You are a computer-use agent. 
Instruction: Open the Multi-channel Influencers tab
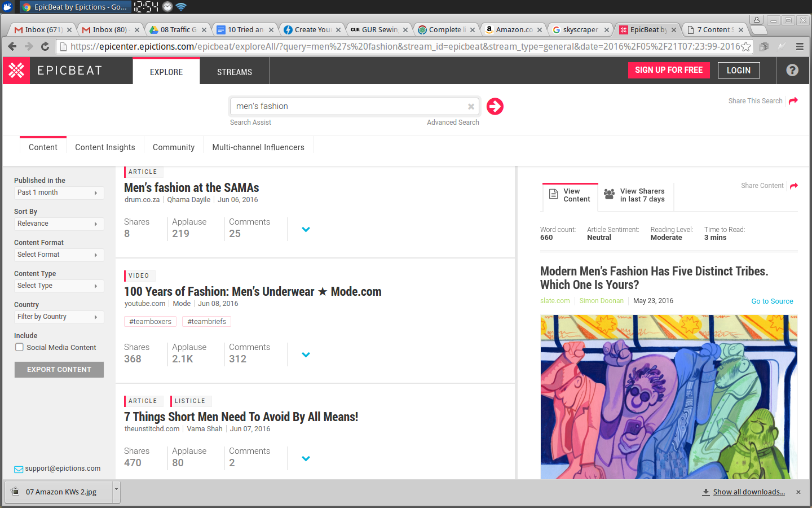coord(258,147)
